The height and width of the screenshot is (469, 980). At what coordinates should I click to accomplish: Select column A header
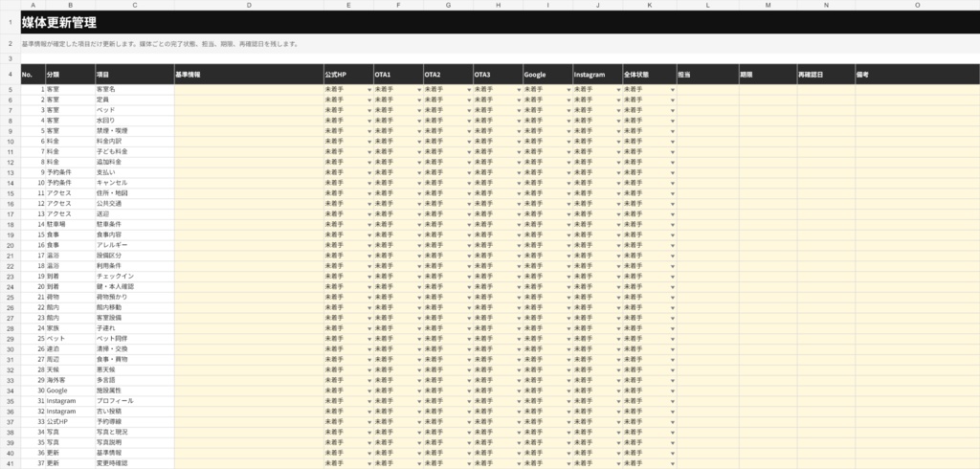coord(33,5)
